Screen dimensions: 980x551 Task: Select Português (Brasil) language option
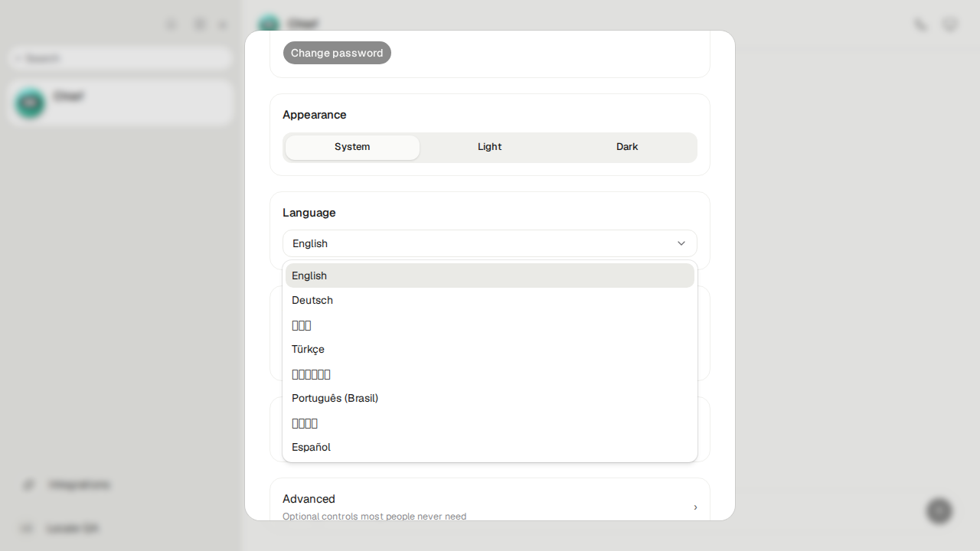point(490,398)
